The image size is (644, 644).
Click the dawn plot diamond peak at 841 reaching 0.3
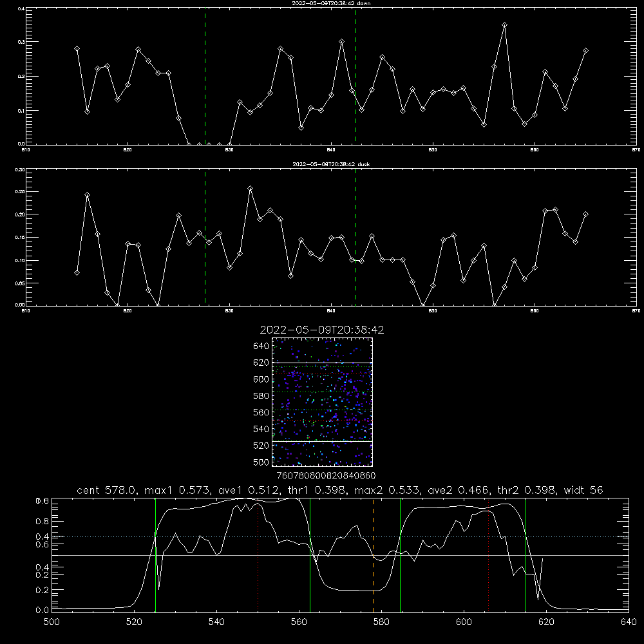point(341,41)
